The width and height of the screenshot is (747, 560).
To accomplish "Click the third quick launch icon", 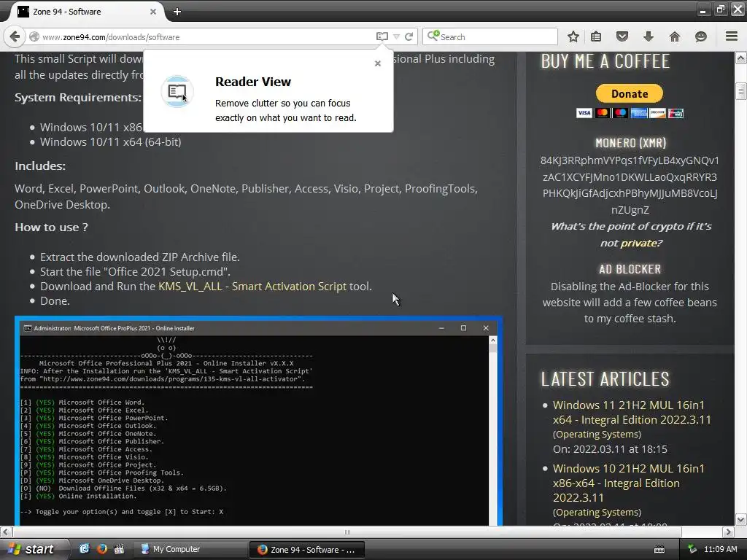I will pyautogui.click(x=119, y=548).
